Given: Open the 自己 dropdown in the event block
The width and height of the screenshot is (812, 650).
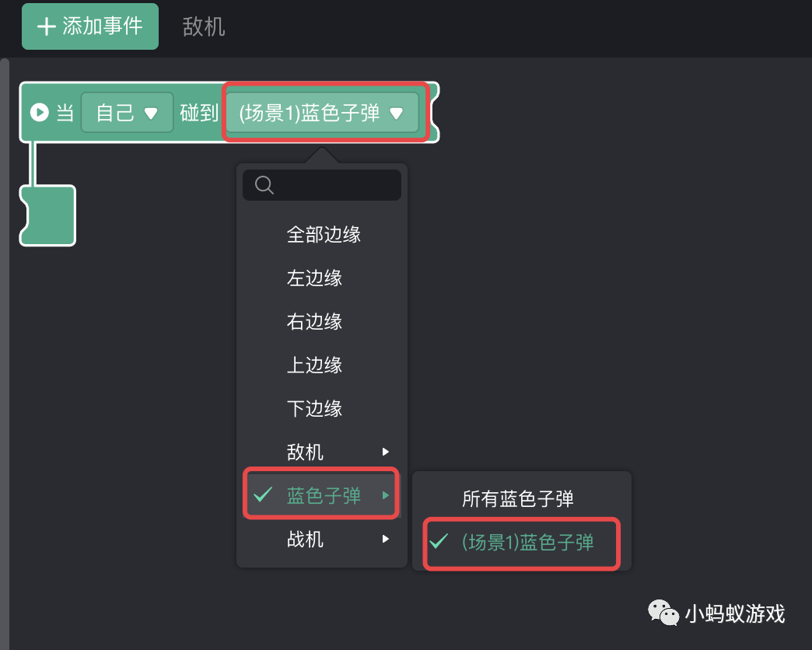Looking at the screenshot, I should point(127,112).
